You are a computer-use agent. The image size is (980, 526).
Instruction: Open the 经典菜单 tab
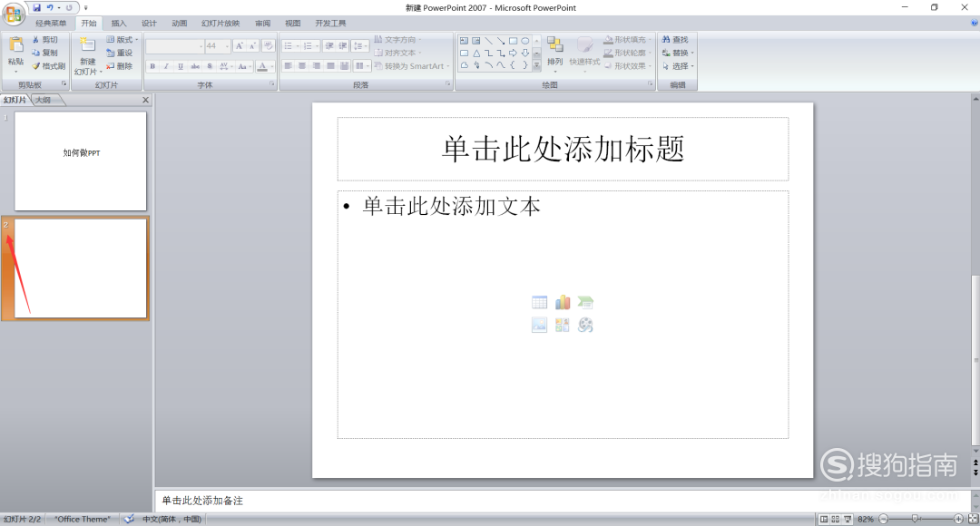51,23
